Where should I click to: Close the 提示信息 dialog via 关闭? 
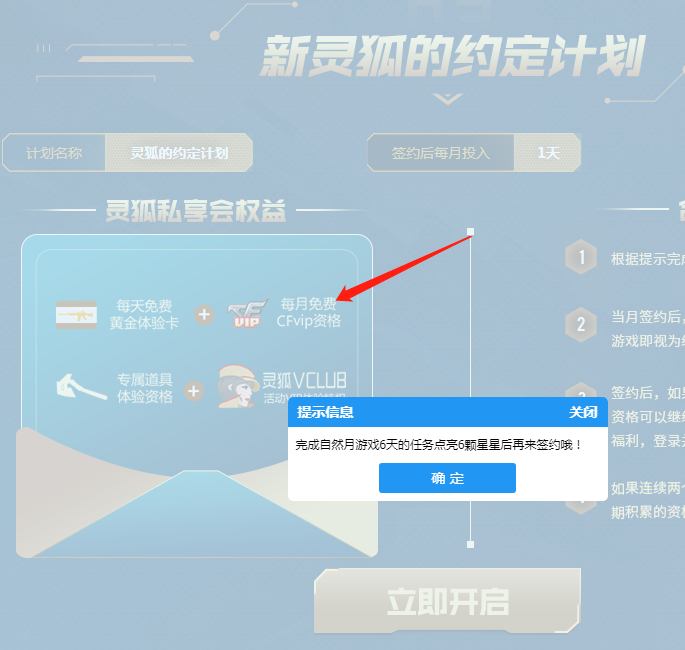click(583, 412)
